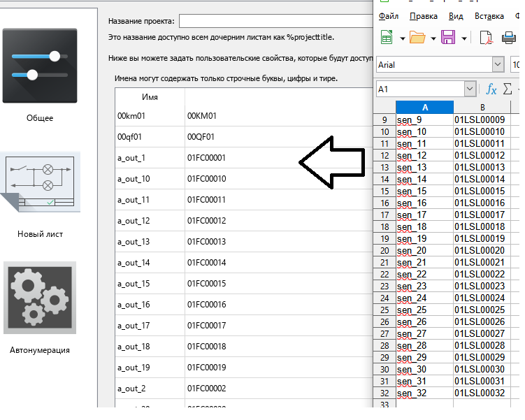Select column A header in spreadsheet
Image resolution: width=525 pixels, height=420 pixels.
coord(424,107)
